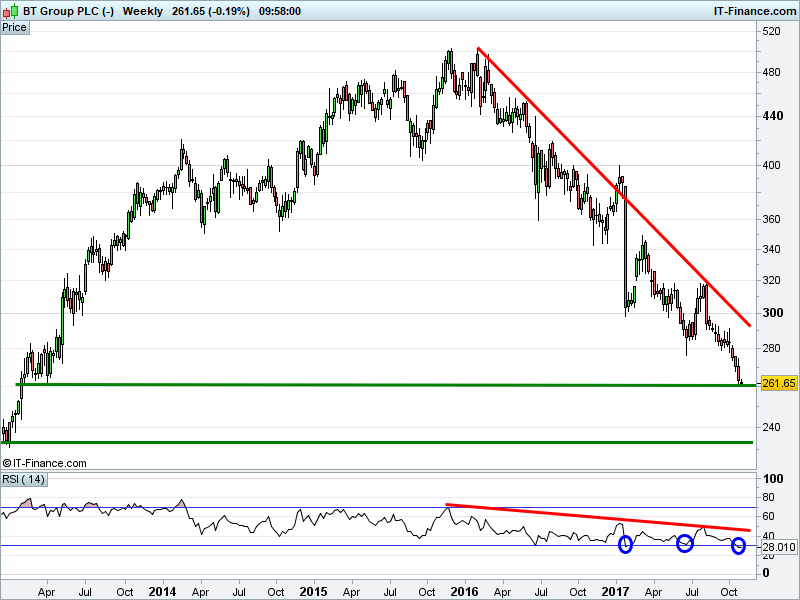Click the yellow 261.65 current price tag
The width and height of the screenshot is (800, 600).
point(779,383)
